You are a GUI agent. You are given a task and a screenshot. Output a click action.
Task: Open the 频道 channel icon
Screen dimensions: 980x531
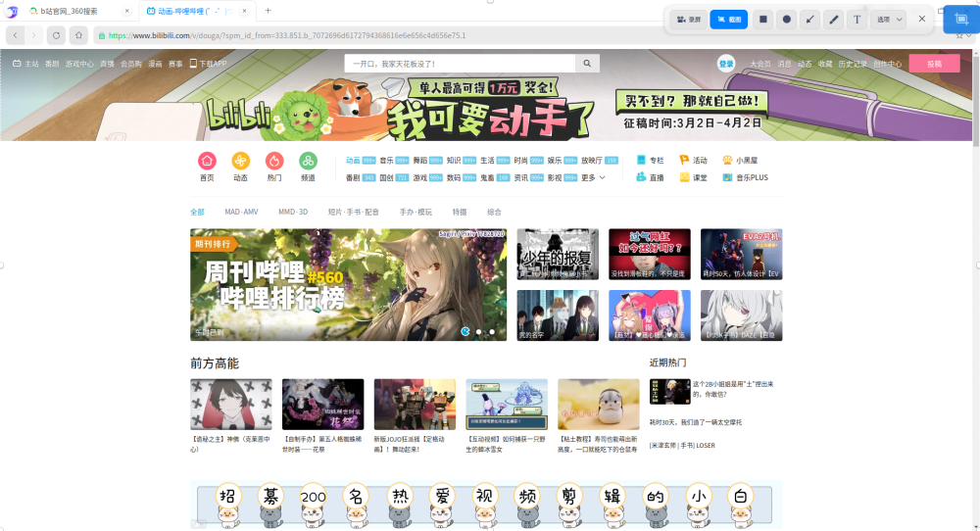(x=308, y=161)
